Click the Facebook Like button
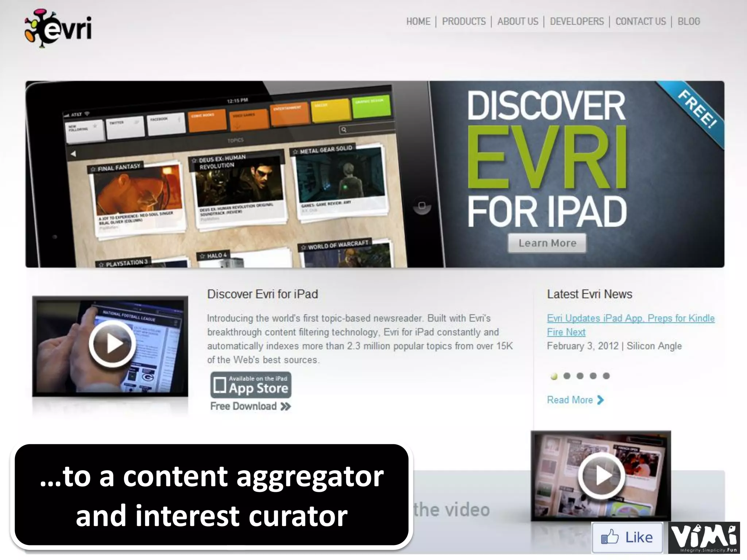 pos(627,537)
